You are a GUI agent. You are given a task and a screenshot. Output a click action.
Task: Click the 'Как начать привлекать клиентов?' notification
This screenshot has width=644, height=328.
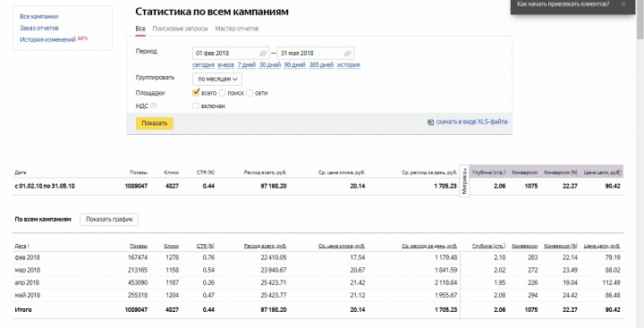[563, 4]
